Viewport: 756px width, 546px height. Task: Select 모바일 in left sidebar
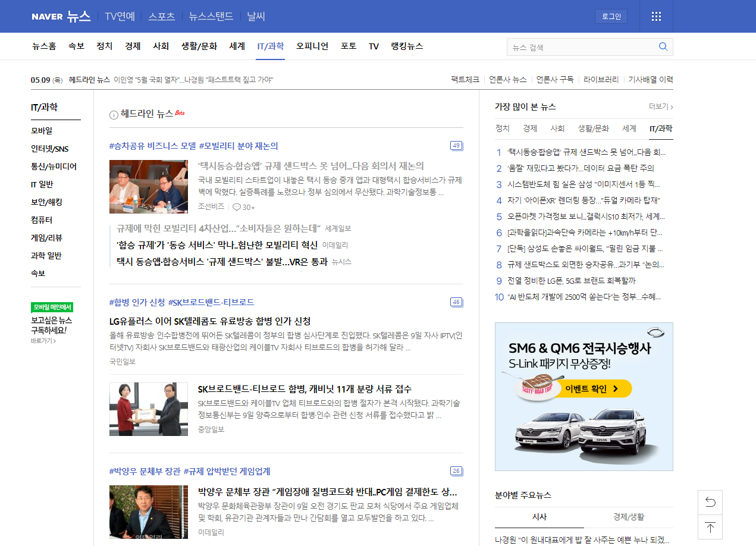pyautogui.click(x=42, y=131)
